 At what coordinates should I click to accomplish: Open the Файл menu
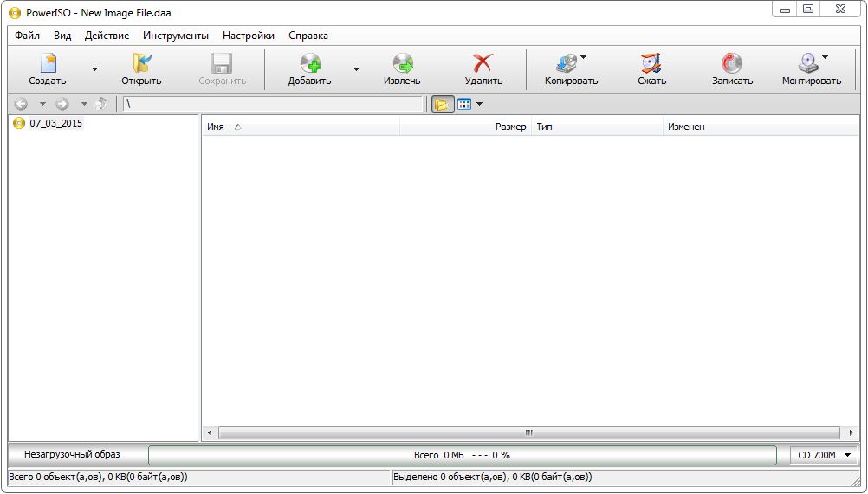point(27,36)
